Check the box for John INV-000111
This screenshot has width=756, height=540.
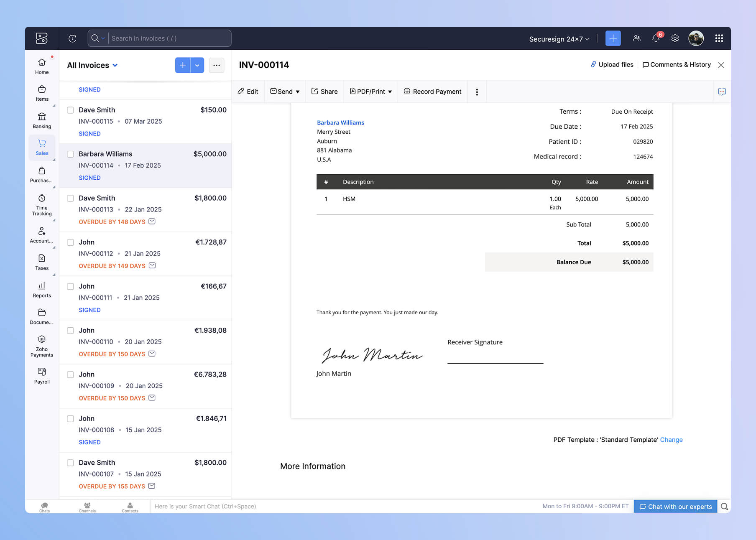tap(71, 286)
